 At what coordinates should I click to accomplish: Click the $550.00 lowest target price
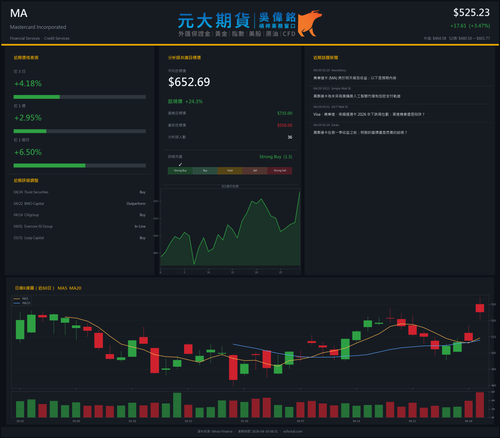point(285,125)
